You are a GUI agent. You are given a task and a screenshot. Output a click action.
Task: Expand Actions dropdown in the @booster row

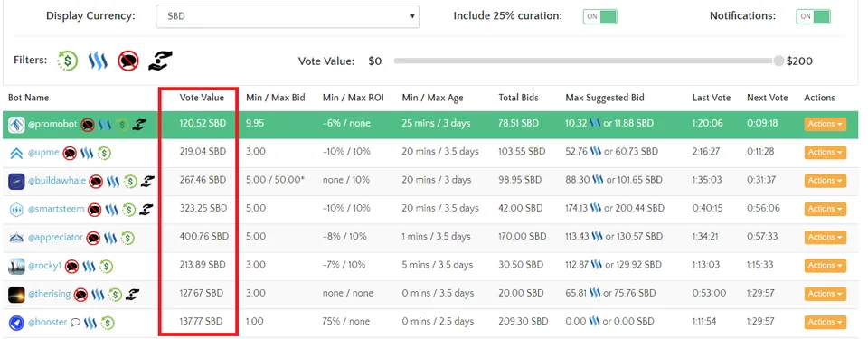click(x=825, y=322)
